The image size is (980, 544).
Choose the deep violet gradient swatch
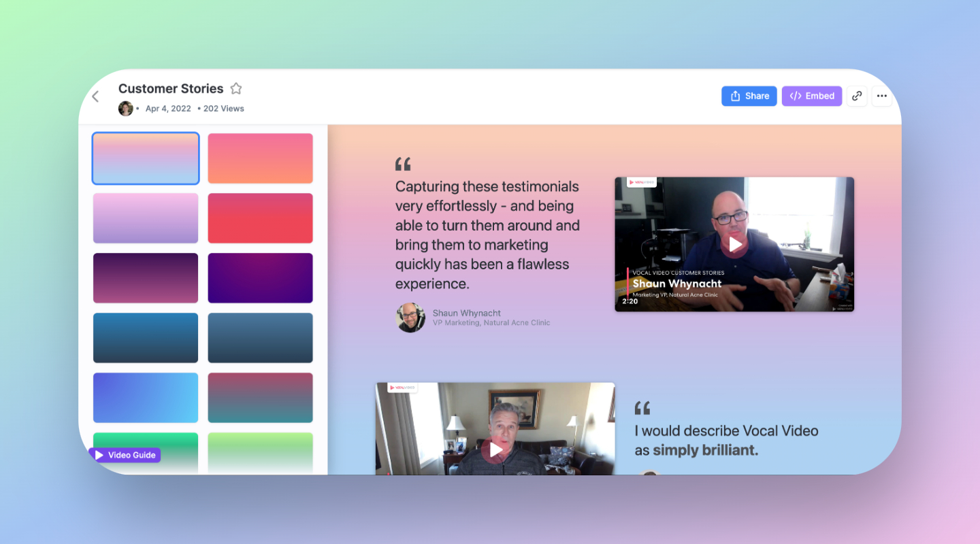pyautogui.click(x=260, y=278)
